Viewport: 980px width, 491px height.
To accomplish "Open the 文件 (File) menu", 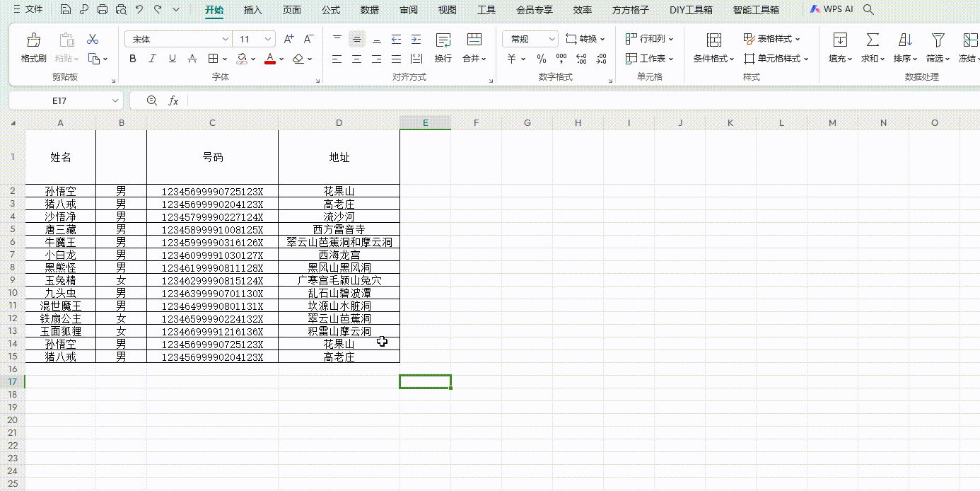I will point(28,10).
